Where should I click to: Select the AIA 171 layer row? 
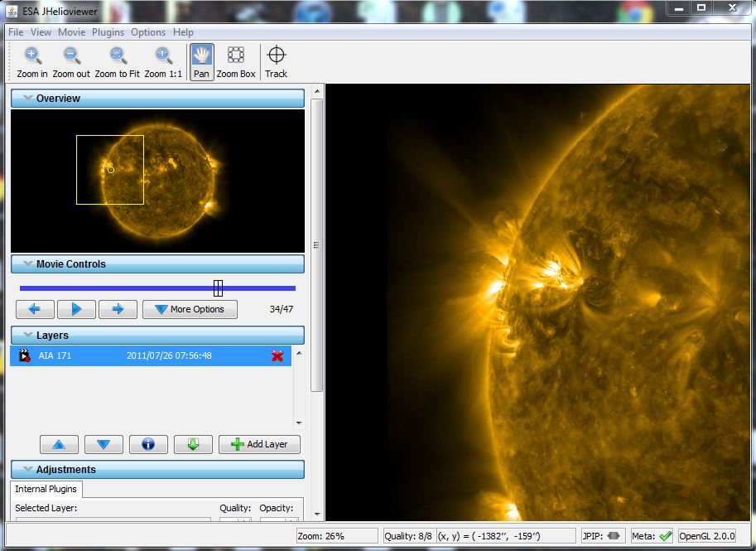coord(151,356)
